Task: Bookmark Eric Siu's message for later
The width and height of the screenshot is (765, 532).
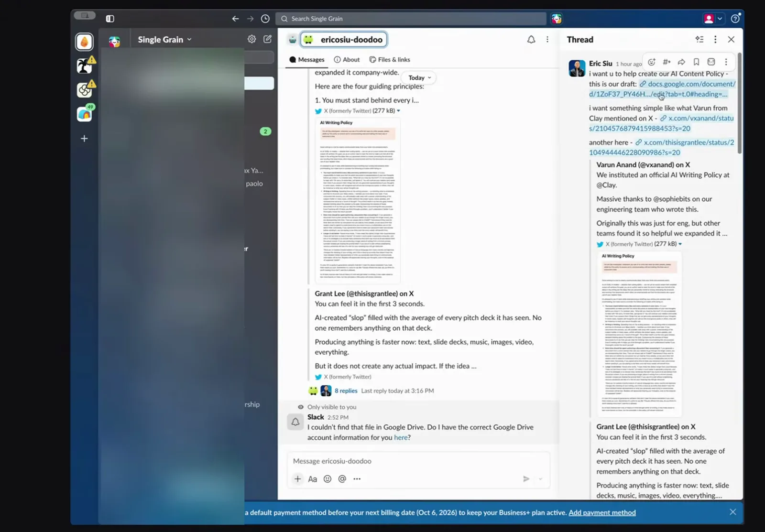Action: pos(696,62)
